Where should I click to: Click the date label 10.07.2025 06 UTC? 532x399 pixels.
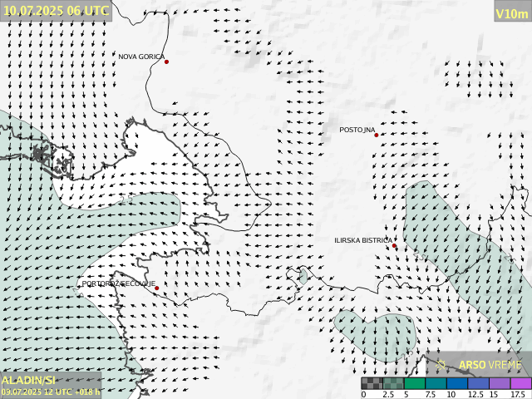pos(56,11)
